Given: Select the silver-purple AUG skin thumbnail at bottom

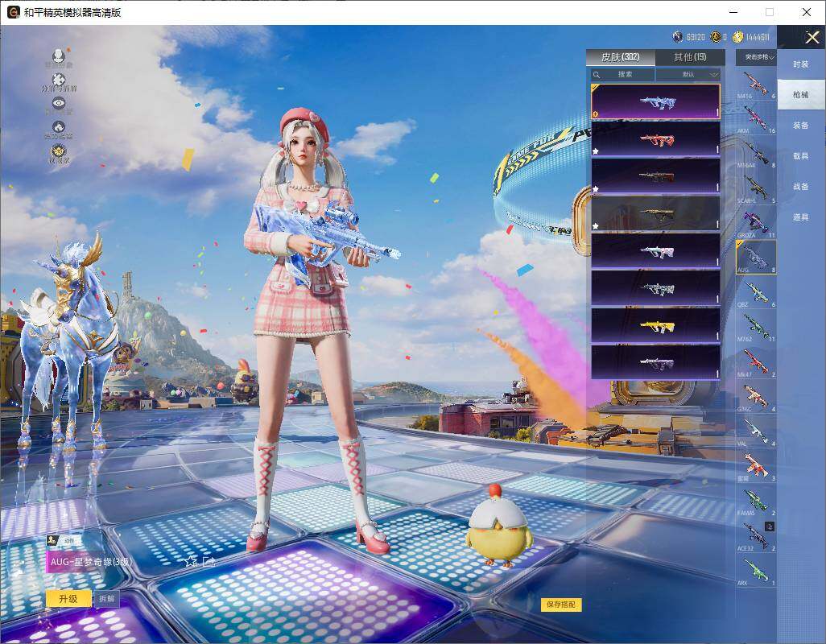Looking at the screenshot, I should [655, 362].
